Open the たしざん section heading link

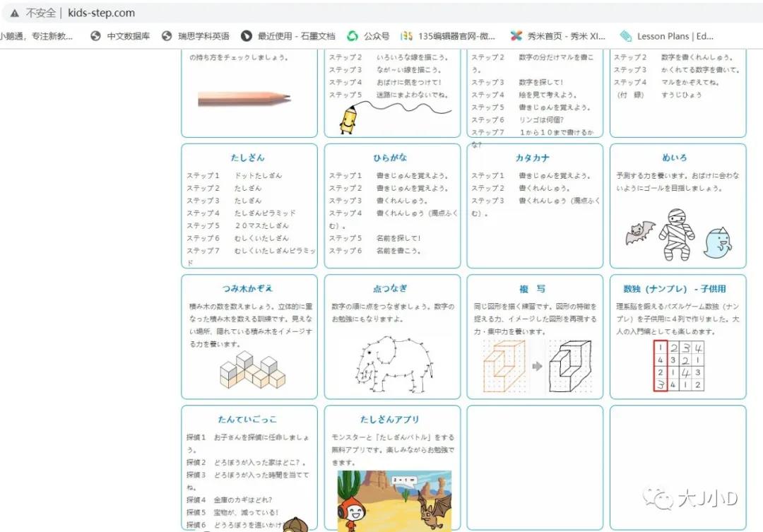click(248, 158)
